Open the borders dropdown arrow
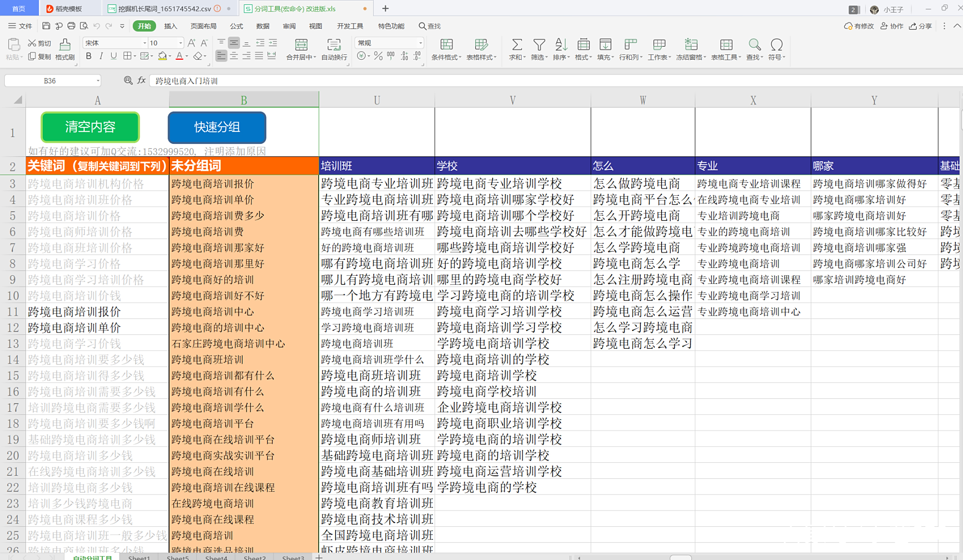Image resolution: width=963 pixels, height=560 pixels. [135, 57]
